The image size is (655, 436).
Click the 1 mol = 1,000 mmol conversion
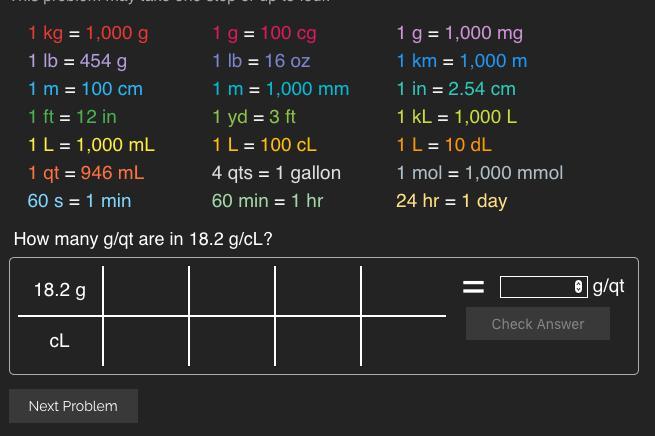point(480,173)
